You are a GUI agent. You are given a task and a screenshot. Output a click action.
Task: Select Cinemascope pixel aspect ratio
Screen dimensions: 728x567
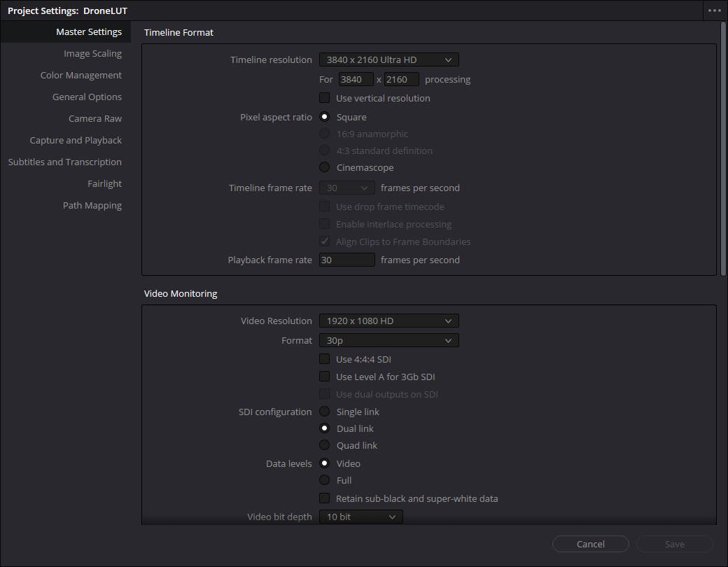click(325, 167)
